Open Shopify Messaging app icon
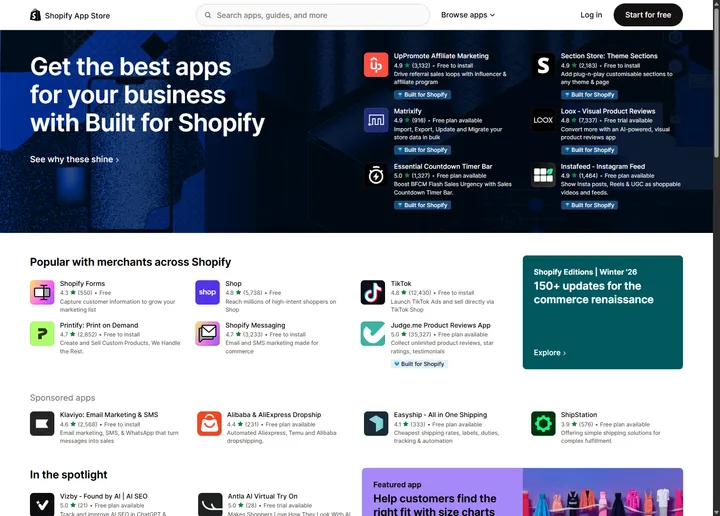Viewport: 720px width, 516px height. click(208, 334)
